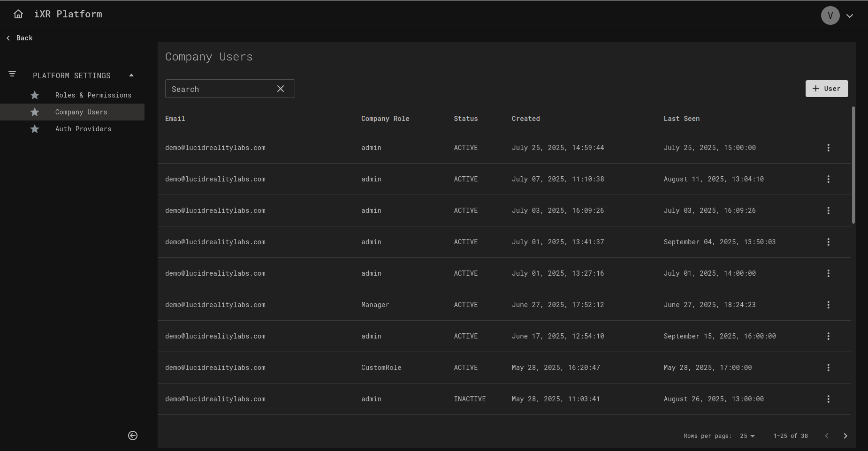Expand the account menu chevron

(x=850, y=15)
